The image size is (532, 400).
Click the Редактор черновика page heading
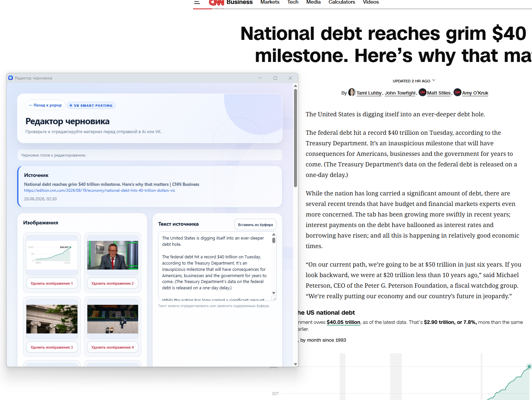[68, 121]
